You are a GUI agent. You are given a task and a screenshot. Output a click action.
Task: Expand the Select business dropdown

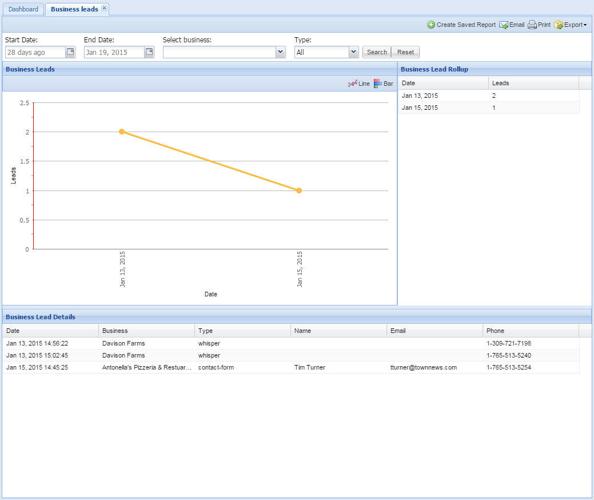point(280,52)
